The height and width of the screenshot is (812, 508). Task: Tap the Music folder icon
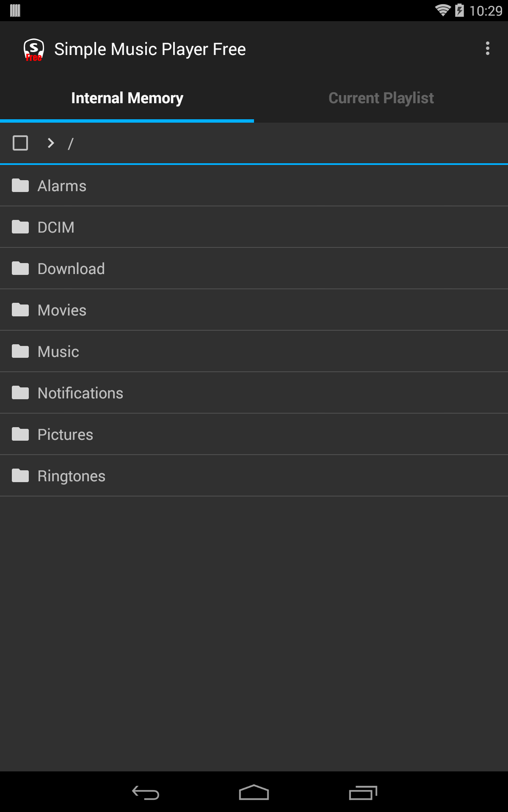coord(20,351)
